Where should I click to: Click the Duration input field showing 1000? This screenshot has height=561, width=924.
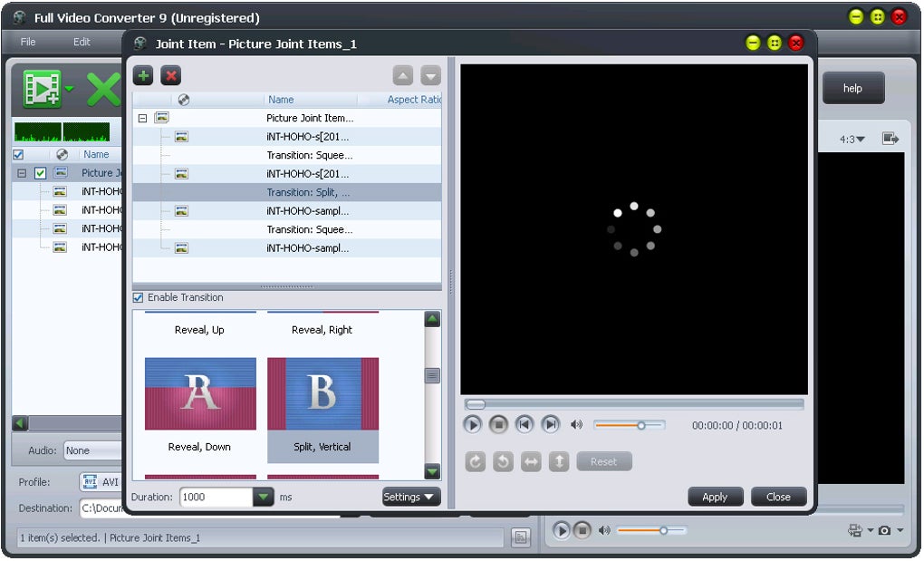pos(217,497)
